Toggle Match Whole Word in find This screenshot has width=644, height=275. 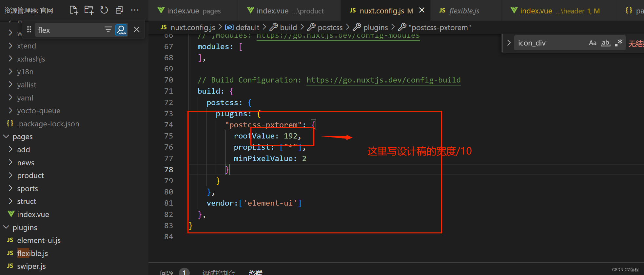coord(605,43)
